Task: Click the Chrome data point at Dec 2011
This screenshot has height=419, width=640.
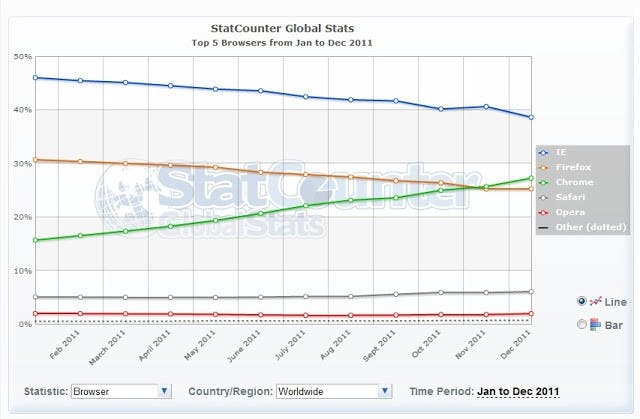Action: tap(529, 178)
